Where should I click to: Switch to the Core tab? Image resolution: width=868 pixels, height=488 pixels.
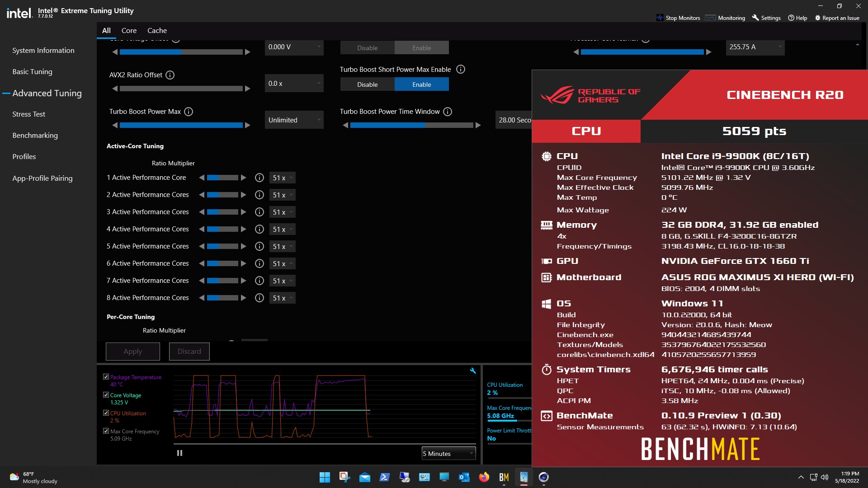129,31
